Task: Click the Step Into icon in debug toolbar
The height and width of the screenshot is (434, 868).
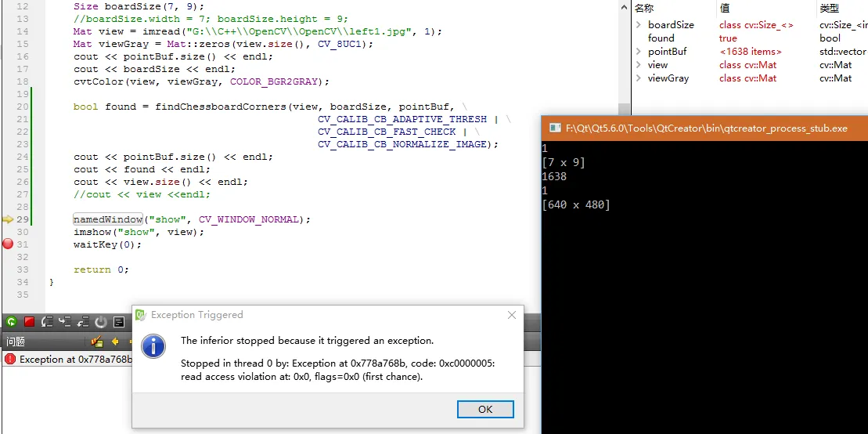Action: coord(65,321)
